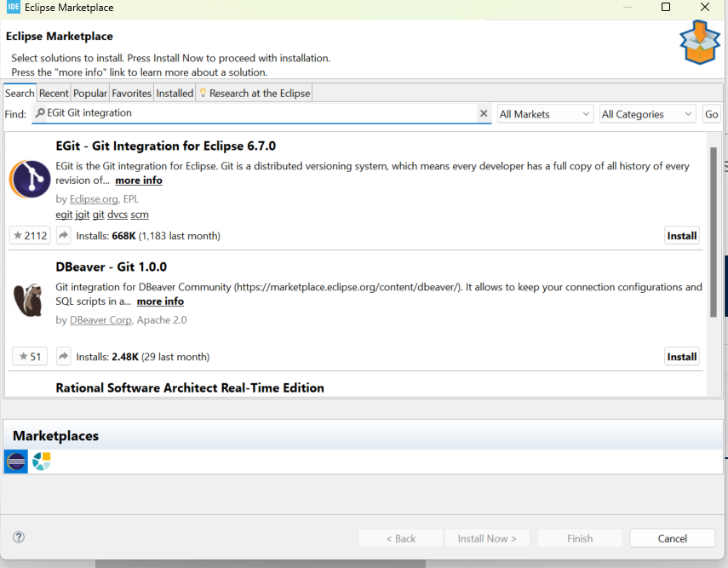This screenshot has width=728, height=568.
Task: Open the more info link for DBeaver
Action: click(x=160, y=301)
